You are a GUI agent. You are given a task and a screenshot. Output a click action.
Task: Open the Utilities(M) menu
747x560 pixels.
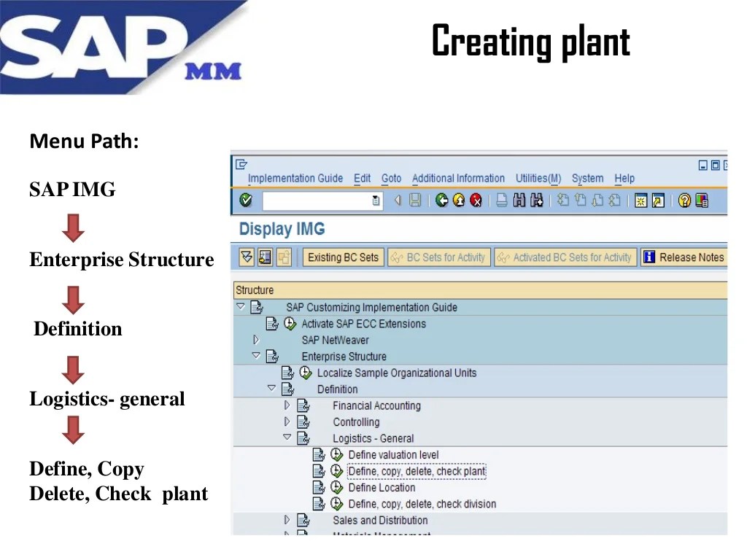coord(538,178)
